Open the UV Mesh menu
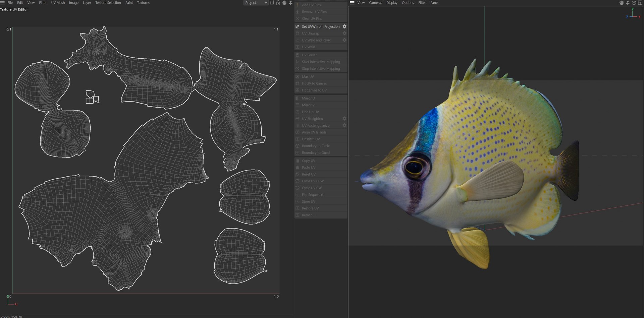The width and height of the screenshot is (644, 318). tap(58, 3)
